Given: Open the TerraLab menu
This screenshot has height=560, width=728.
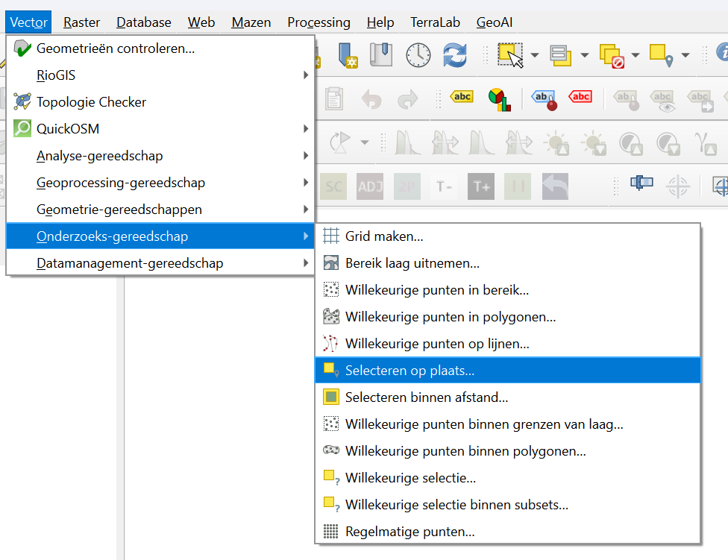Looking at the screenshot, I should click(435, 22).
